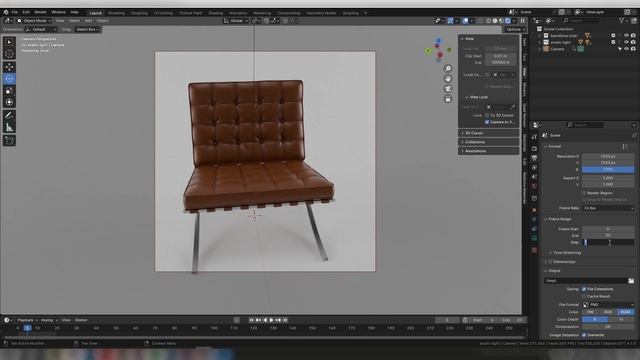Toggle camera view gizmo button

pos(448,89)
